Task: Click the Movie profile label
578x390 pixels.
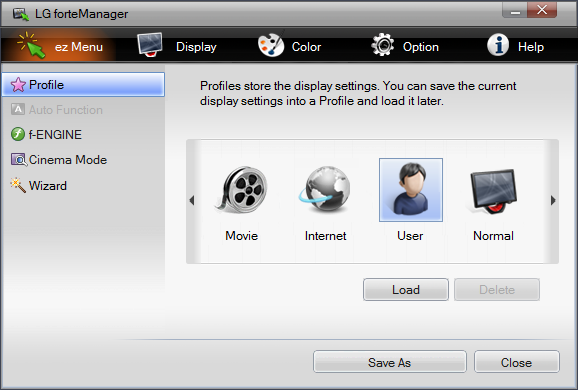Action: [x=241, y=236]
